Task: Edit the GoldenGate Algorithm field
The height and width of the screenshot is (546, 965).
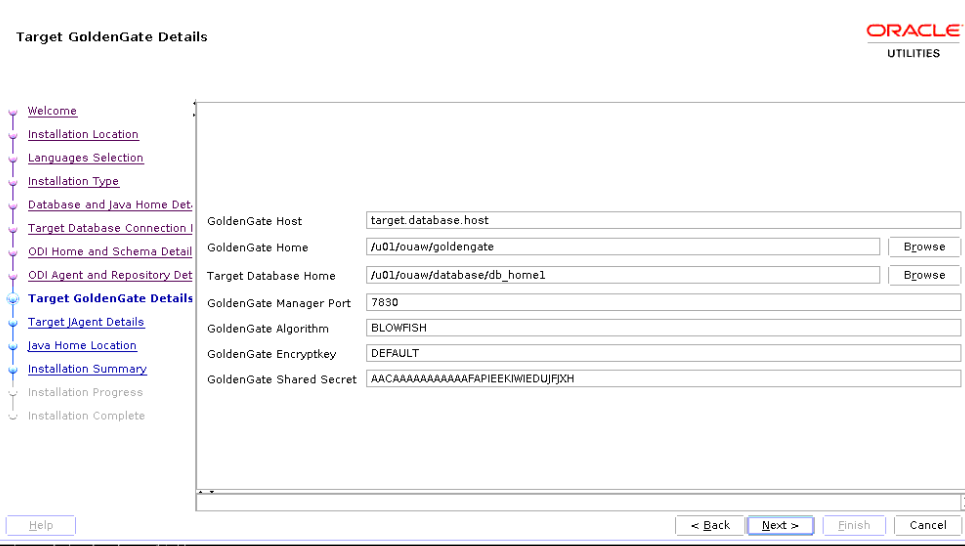Action: (x=663, y=328)
